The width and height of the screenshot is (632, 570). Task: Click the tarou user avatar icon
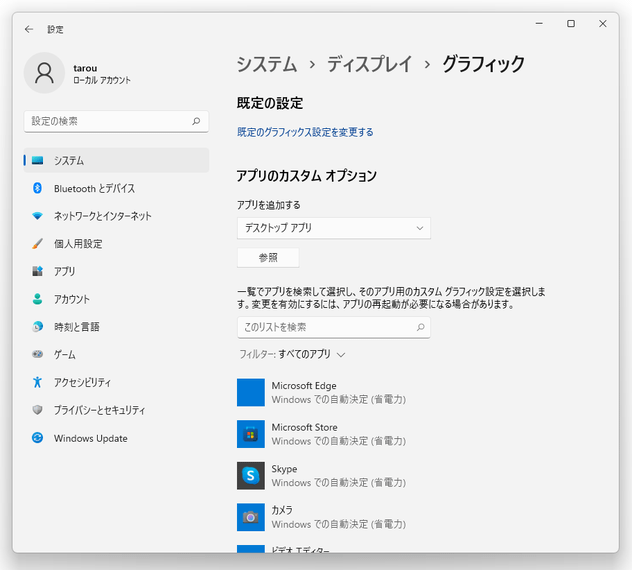click(44, 73)
